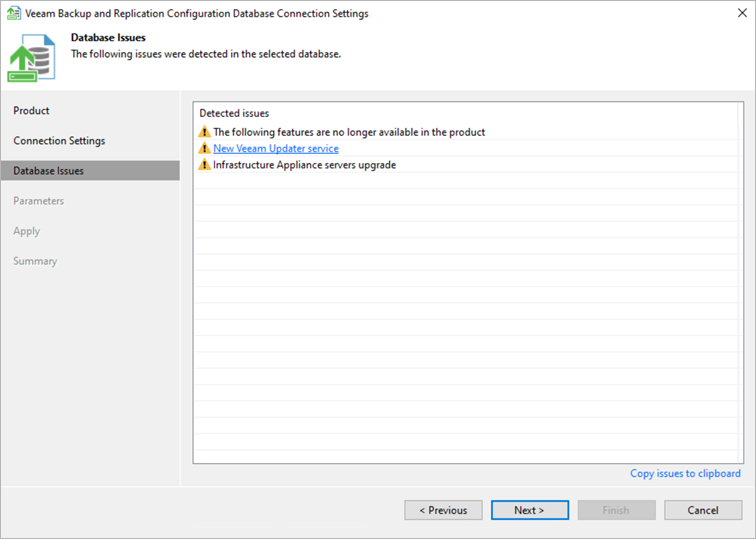The width and height of the screenshot is (756, 539).
Task: Select 'Infrastructure Appliance servers upgrade' row
Action: 466,164
